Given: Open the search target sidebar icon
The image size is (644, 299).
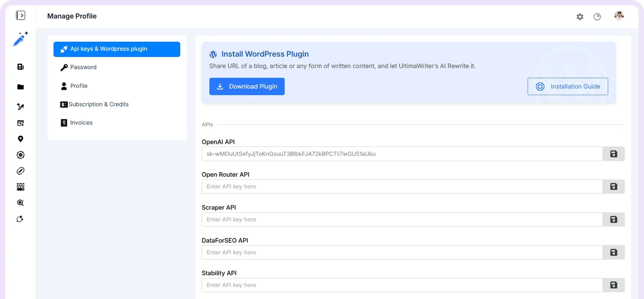Looking at the screenshot, I should [20, 203].
